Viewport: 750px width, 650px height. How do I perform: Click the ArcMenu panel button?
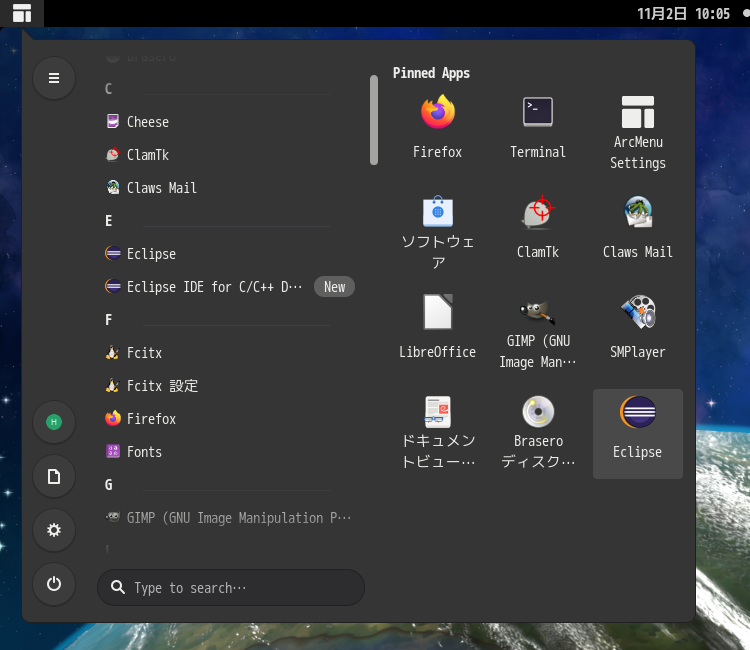tap(22, 13)
